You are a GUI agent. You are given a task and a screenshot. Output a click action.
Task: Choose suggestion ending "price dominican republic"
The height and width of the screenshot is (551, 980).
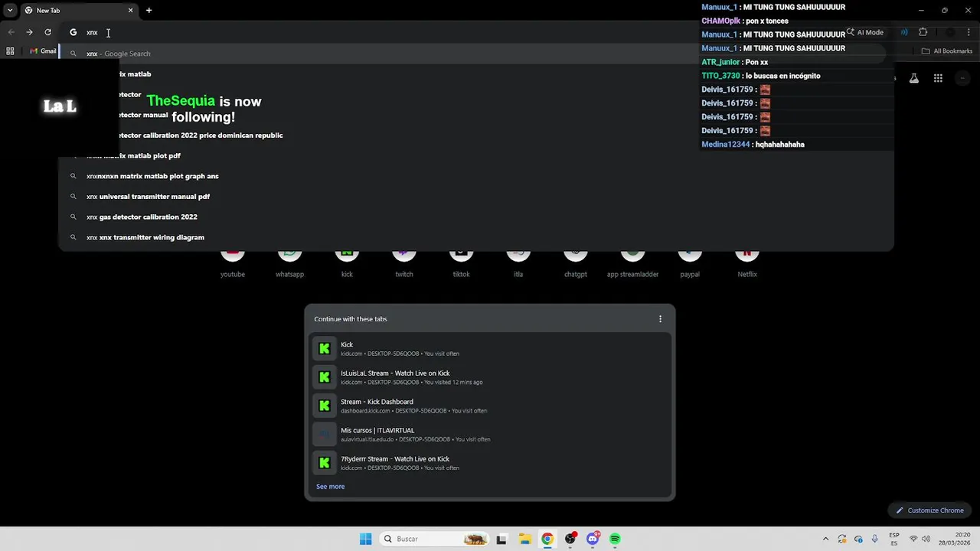pyautogui.click(x=475, y=135)
